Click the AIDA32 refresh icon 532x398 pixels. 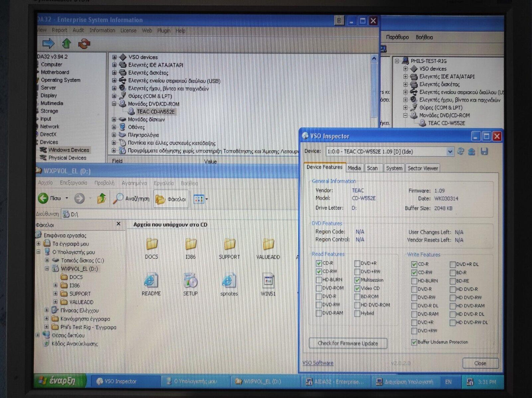coord(84,44)
